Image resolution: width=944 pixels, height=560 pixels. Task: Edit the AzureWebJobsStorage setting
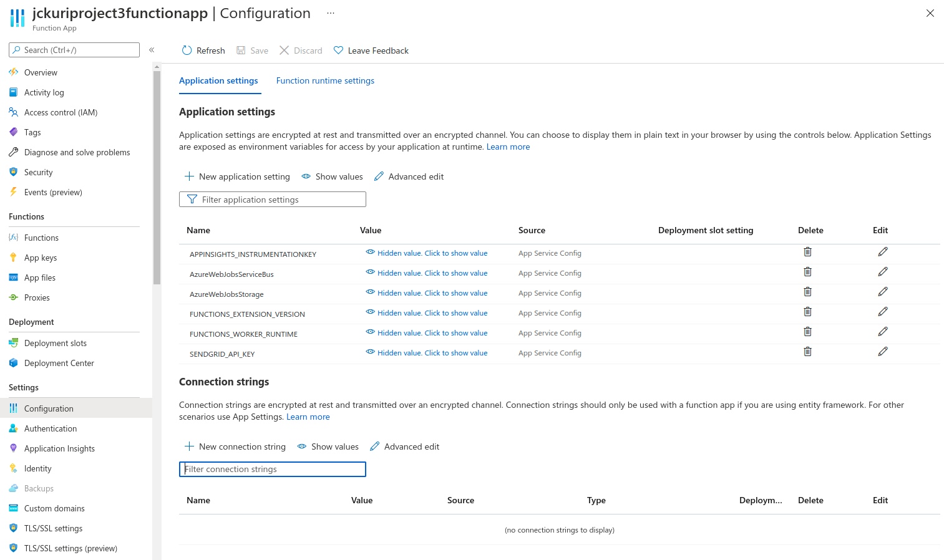tap(883, 292)
